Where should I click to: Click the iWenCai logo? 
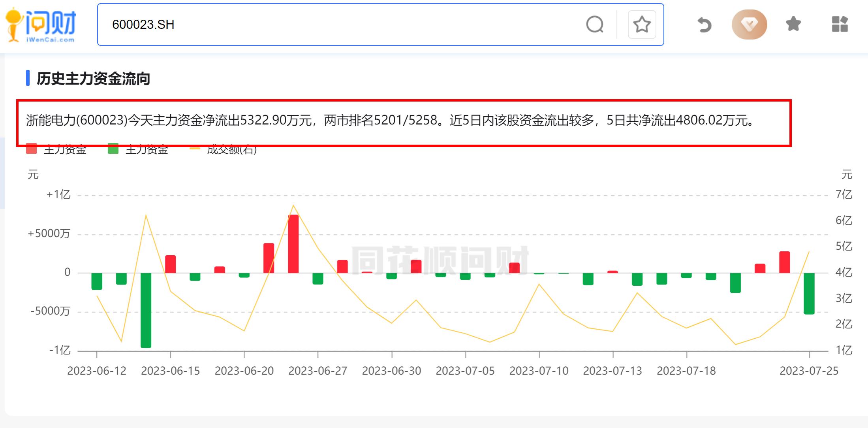pos(41,25)
